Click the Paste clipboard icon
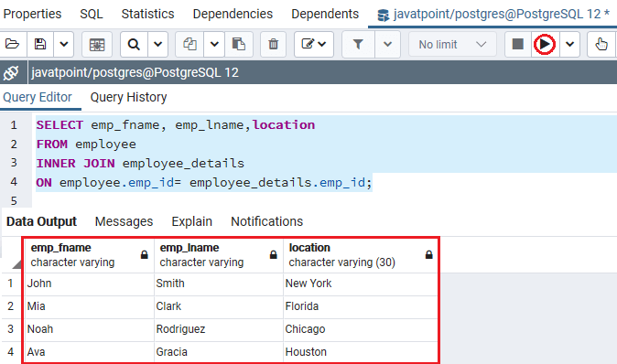The width and height of the screenshot is (617, 364). [x=238, y=44]
